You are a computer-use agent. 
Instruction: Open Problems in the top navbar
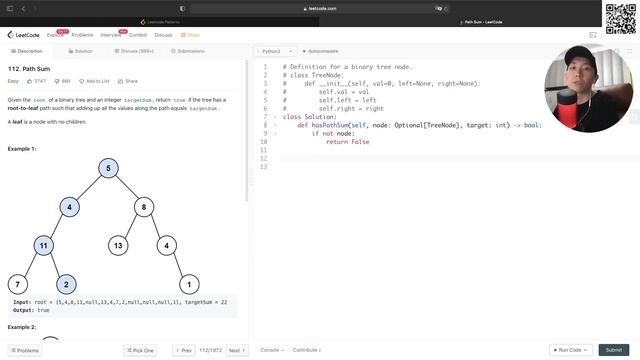click(x=82, y=35)
